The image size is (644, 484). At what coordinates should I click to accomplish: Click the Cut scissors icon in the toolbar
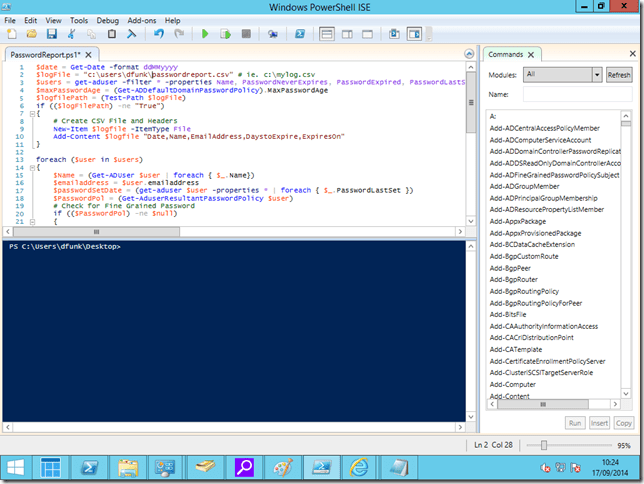click(x=73, y=34)
